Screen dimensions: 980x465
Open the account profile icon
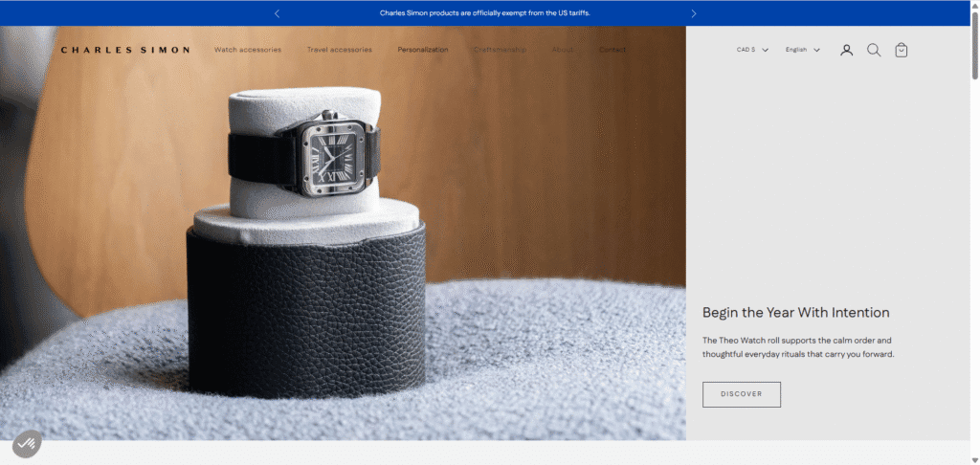(x=846, y=50)
